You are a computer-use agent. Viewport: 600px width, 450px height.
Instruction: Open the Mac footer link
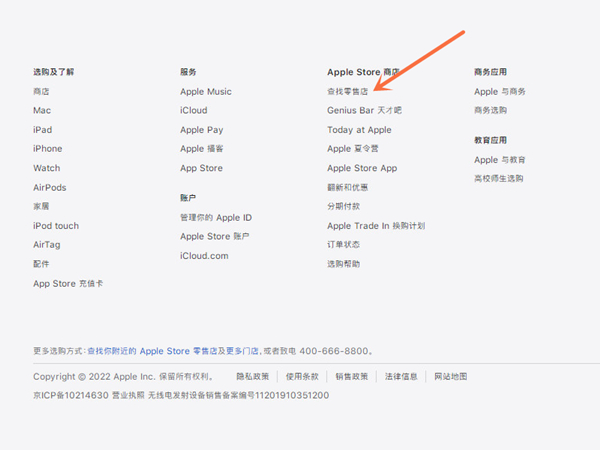point(42,111)
